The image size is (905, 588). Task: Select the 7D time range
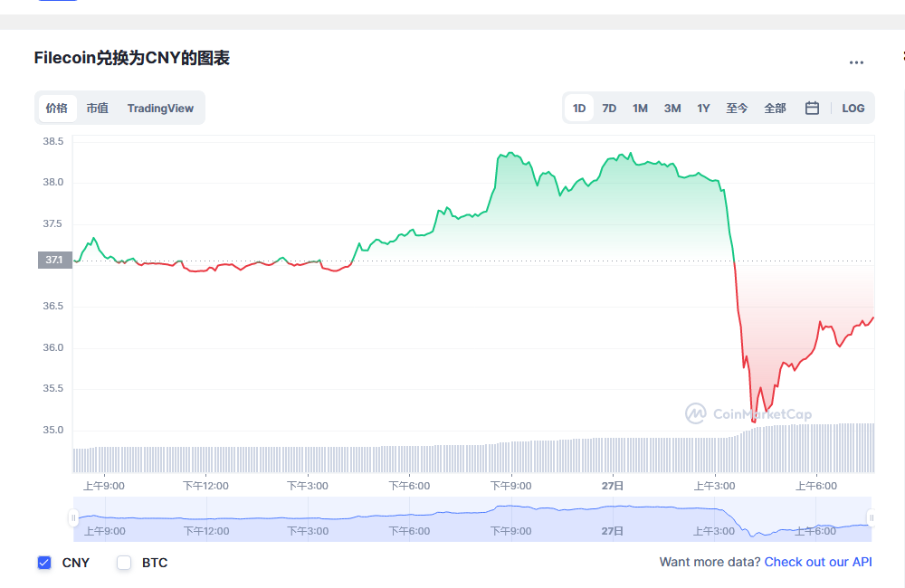click(x=609, y=108)
